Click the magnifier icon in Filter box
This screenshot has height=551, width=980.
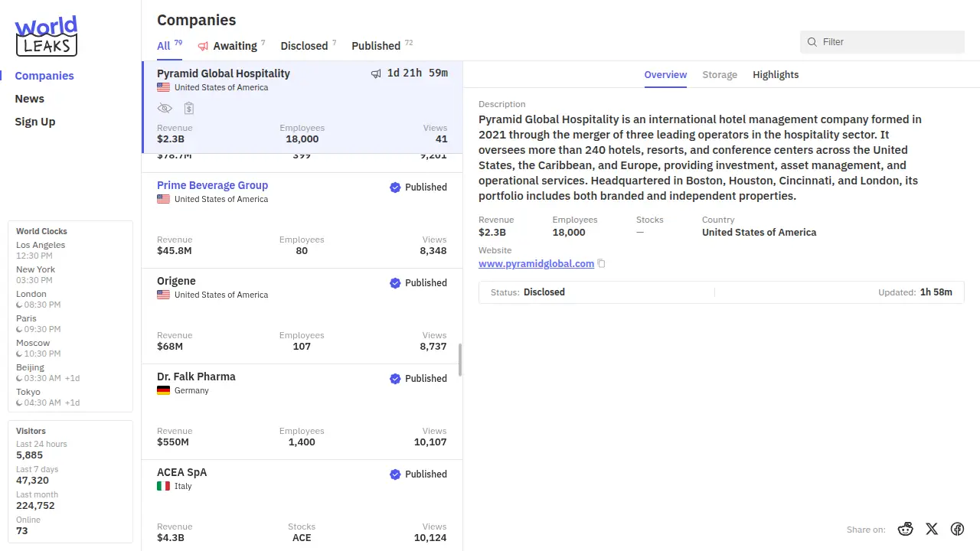(x=812, y=42)
